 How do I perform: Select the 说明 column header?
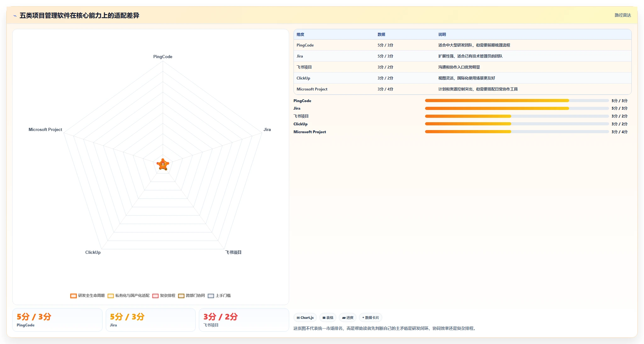[442, 35]
